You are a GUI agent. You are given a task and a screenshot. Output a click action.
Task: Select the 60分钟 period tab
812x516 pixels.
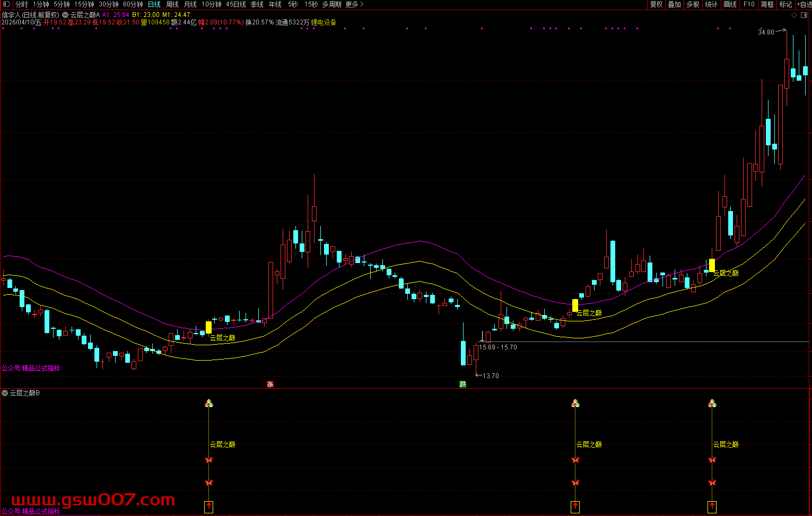133,4
